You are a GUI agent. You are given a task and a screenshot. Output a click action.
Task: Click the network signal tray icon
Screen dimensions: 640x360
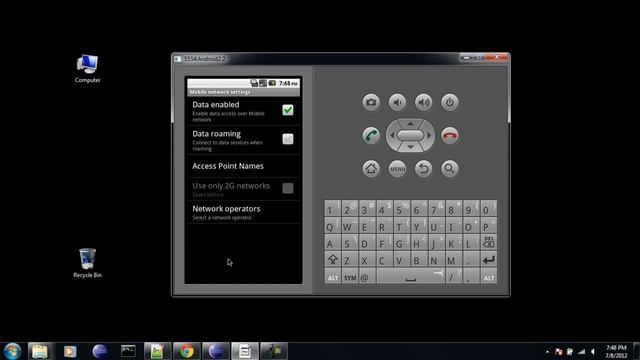[x=582, y=351]
